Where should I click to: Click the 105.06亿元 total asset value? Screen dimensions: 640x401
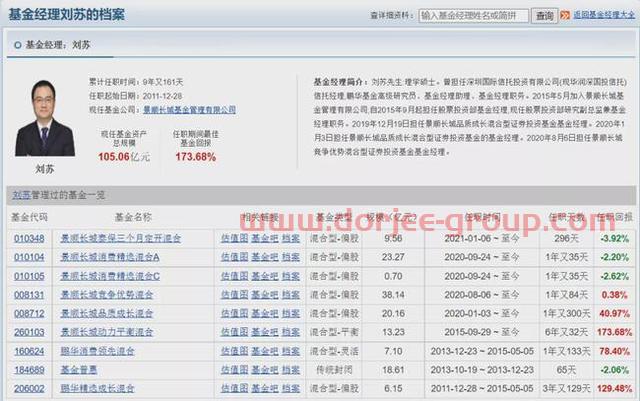pyautogui.click(x=124, y=157)
